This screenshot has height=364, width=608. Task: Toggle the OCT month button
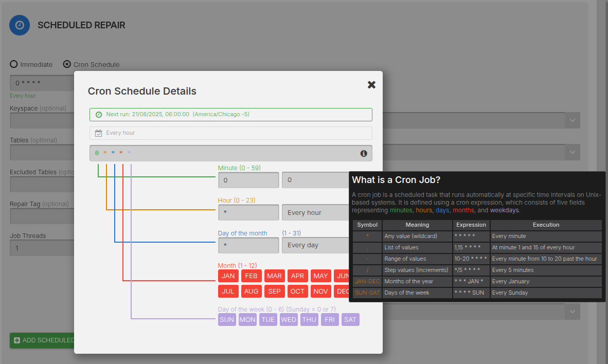[x=297, y=292]
